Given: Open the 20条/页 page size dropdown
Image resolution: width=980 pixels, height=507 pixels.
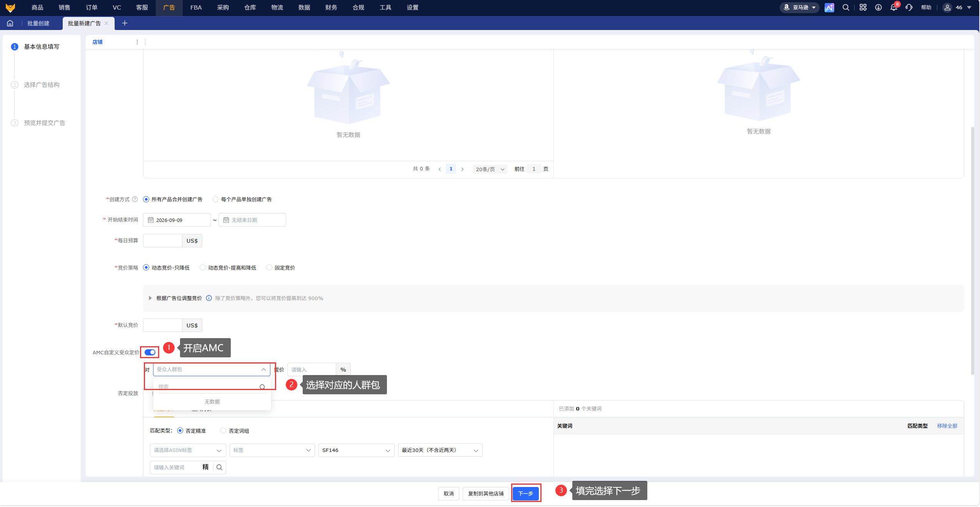Looking at the screenshot, I should point(490,169).
